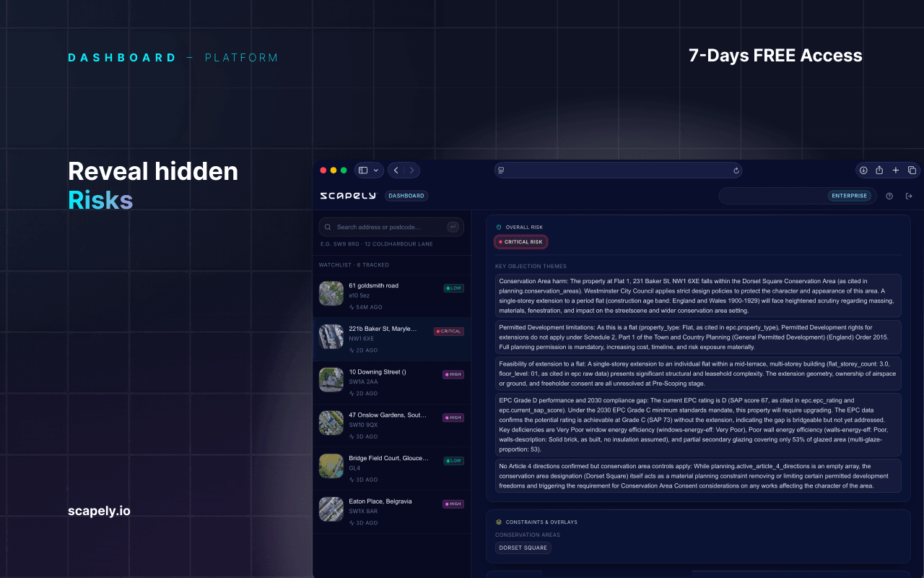Select the Feasibility of extension objection theme
Viewport: 924px width, 578px height.
pos(698,374)
